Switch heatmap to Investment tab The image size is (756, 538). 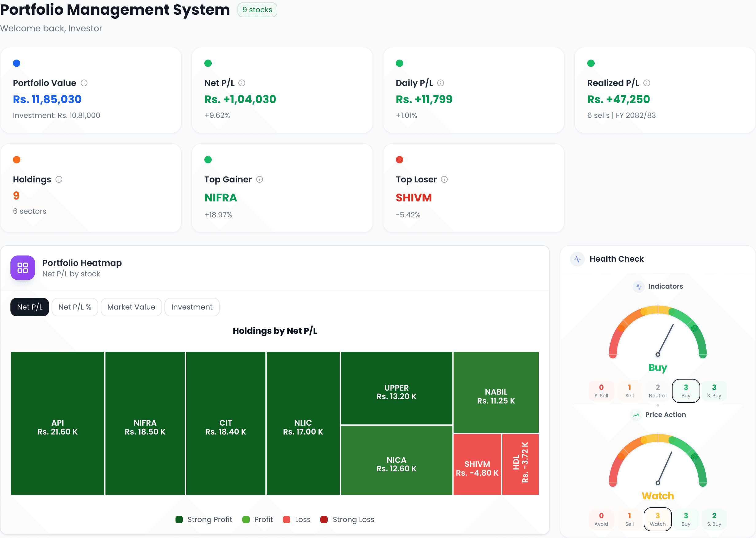192,307
